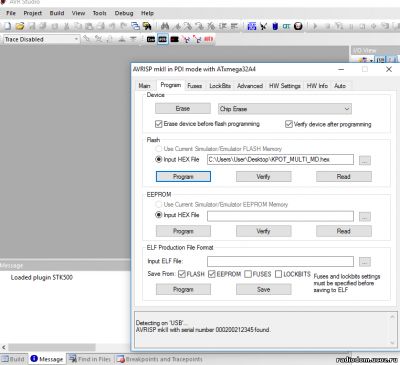Click the New File toolbar icon
The height and width of the screenshot is (365, 400).
tap(7, 26)
